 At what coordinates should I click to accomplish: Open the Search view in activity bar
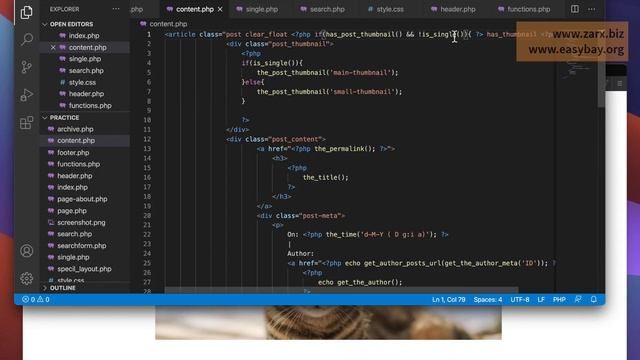click(27, 40)
